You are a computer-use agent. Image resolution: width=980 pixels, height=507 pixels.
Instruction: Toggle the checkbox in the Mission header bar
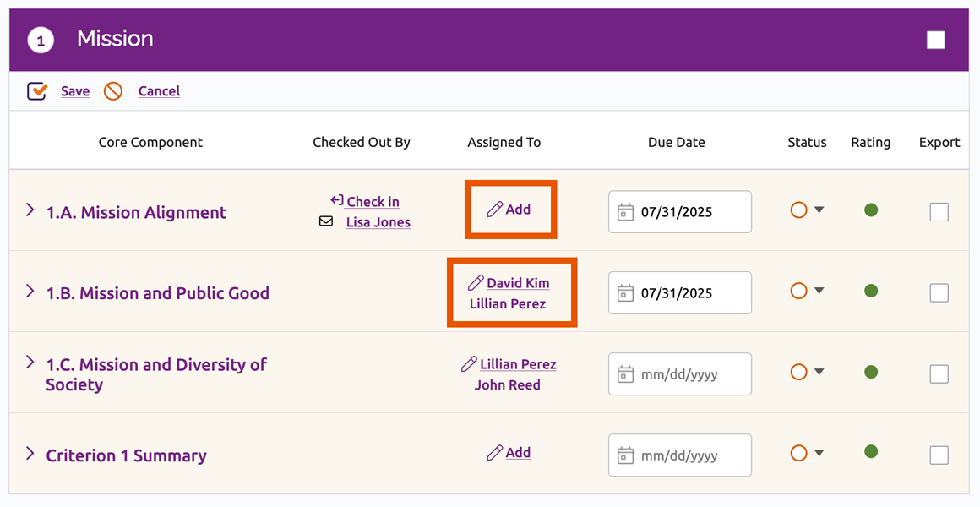point(935,39)
